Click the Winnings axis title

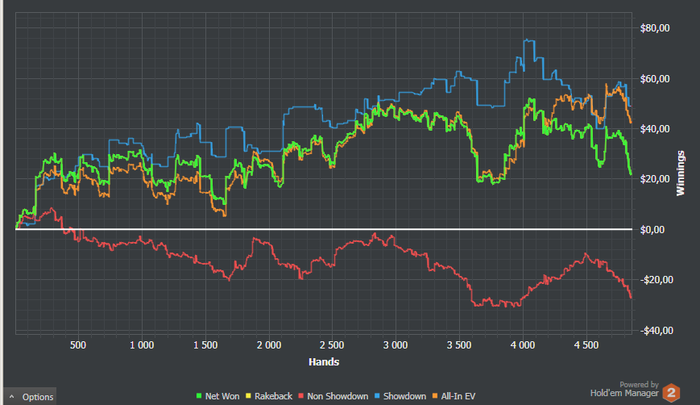680,173
